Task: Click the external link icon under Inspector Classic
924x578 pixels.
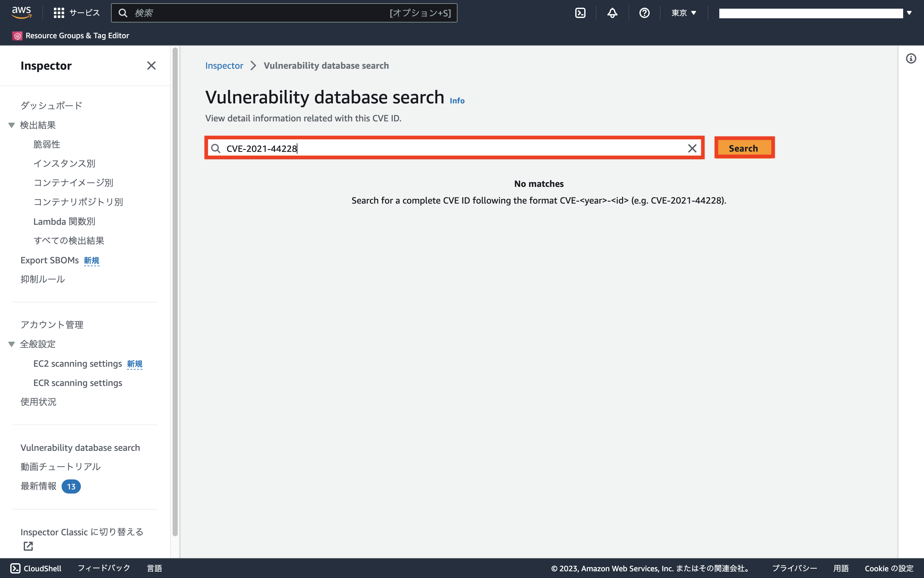Action: click(x=28, y=546)
